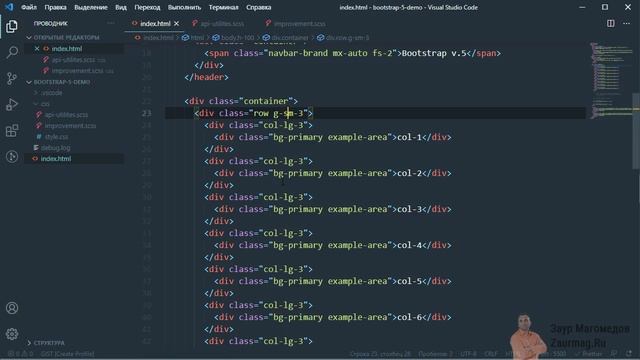Open the Выделение menu

(91, 7)
